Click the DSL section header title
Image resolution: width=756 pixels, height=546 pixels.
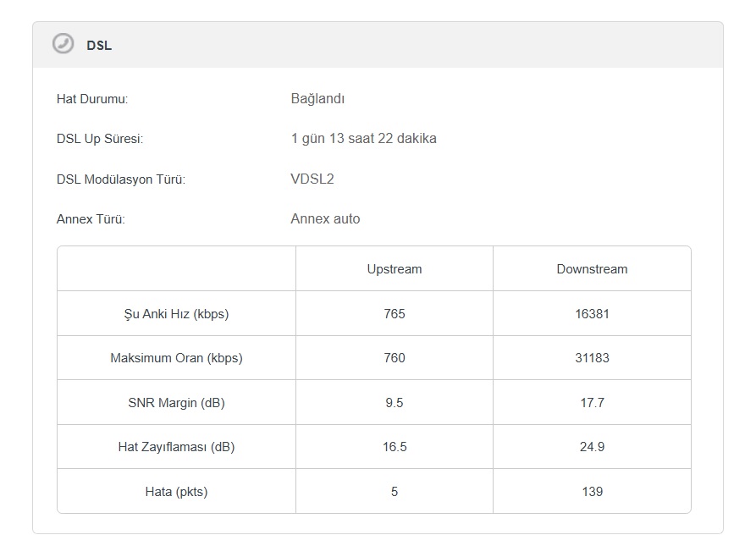pos(99,46)
